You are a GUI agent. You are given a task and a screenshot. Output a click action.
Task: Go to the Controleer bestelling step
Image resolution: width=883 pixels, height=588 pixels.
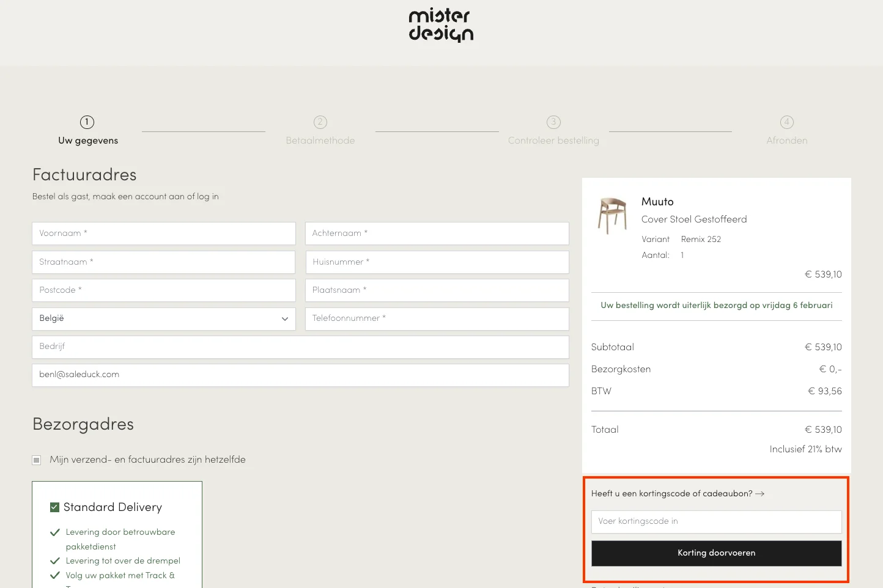[x=553, y=141]
